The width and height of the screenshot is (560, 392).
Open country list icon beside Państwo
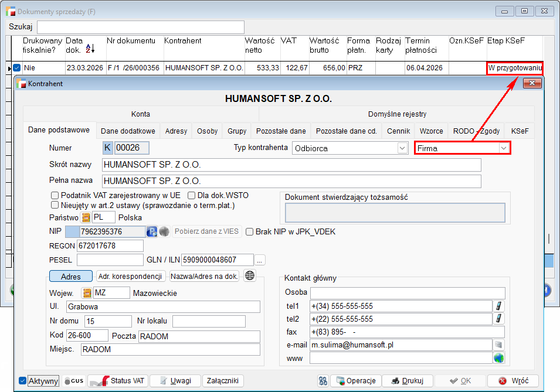pyautogui.click(x=86, y=218)
